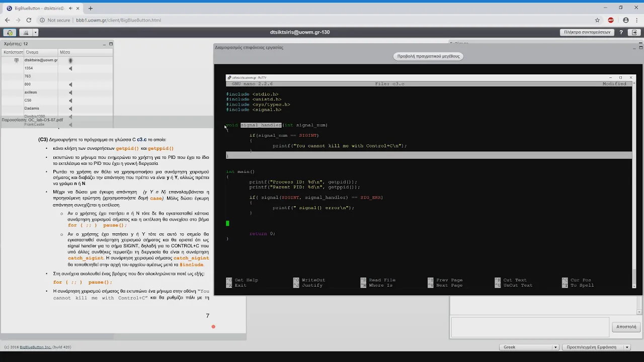Click presenter icon for dtsiktsiris@uowm.gr
Screen dimensions: 644x362
(x=17, y=60)
